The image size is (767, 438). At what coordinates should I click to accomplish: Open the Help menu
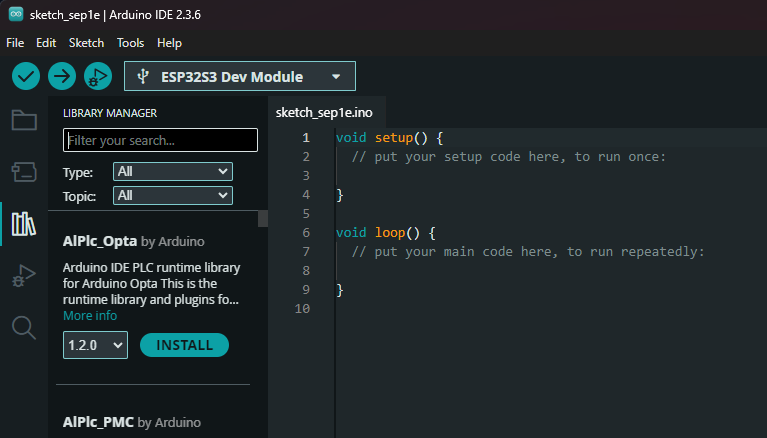pos(169,43)
